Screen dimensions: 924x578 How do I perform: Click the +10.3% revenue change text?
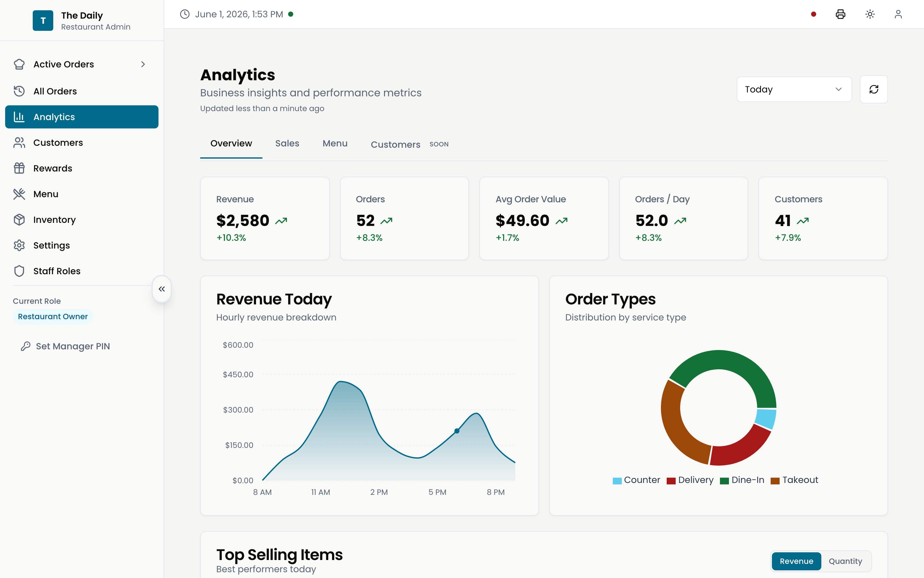click(x=231, y=238)
